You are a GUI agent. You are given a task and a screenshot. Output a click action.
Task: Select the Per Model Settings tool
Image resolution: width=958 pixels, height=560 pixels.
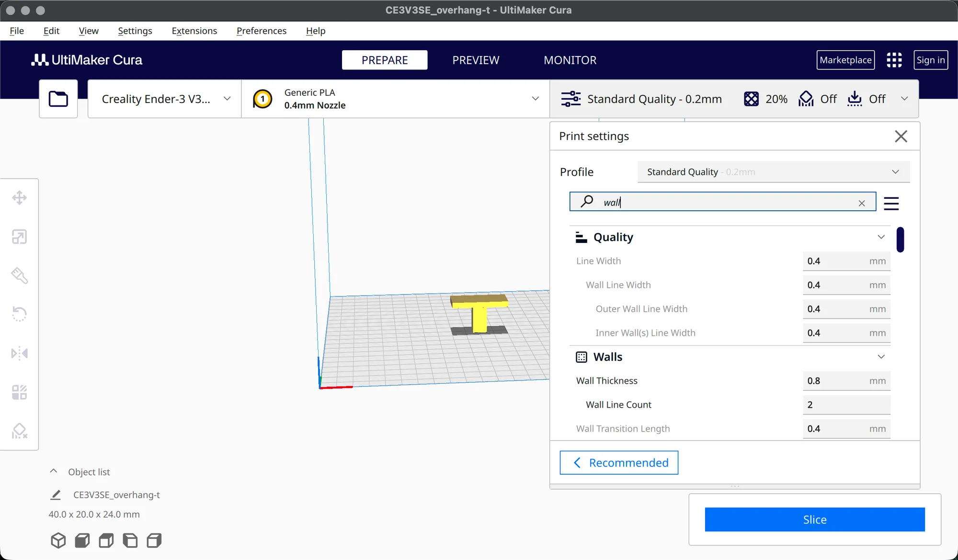19,392
